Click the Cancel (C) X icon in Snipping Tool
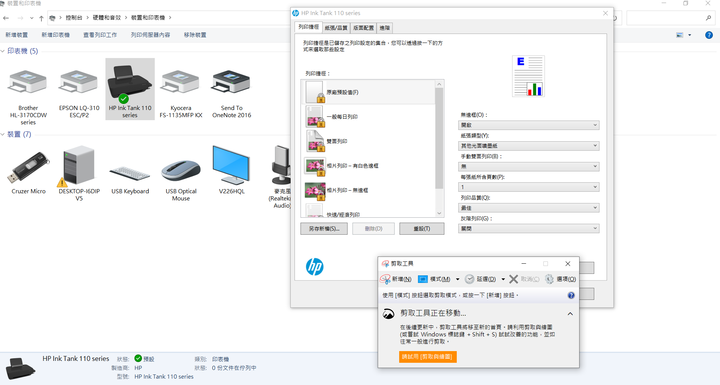This screenshot has width=720, height=385. click(513, 279)
